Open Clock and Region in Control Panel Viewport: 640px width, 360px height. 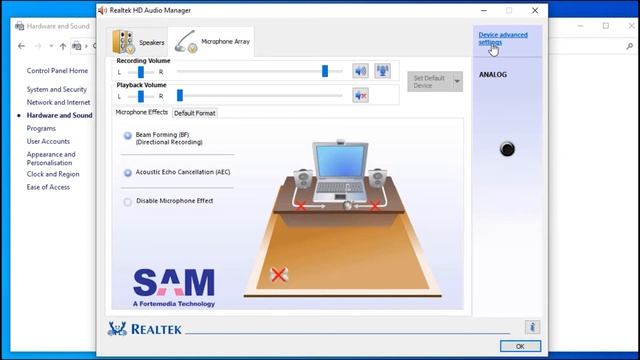53,174
